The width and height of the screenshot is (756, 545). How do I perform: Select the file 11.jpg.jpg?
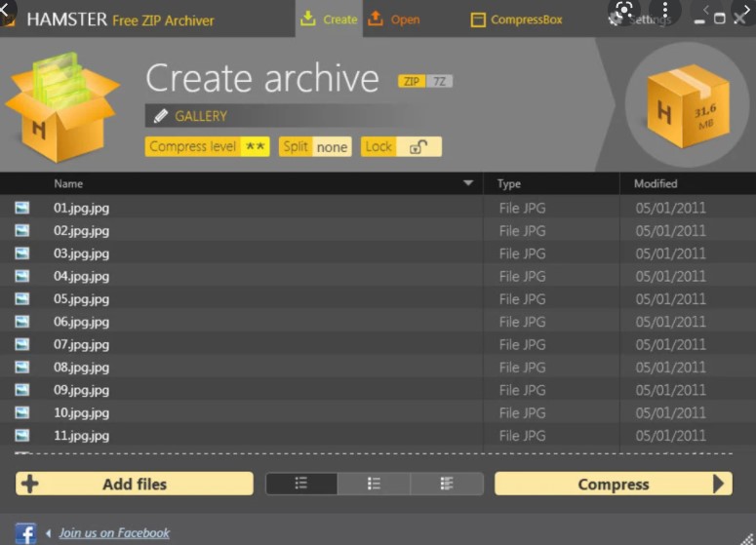[81, 436]
